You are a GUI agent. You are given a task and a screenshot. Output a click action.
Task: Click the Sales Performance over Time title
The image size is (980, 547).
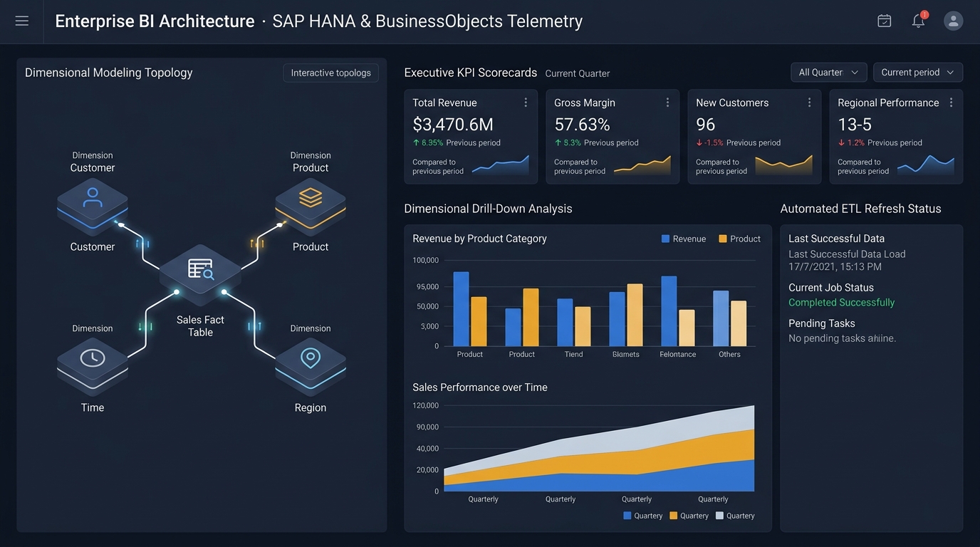[x=480, y=387]
